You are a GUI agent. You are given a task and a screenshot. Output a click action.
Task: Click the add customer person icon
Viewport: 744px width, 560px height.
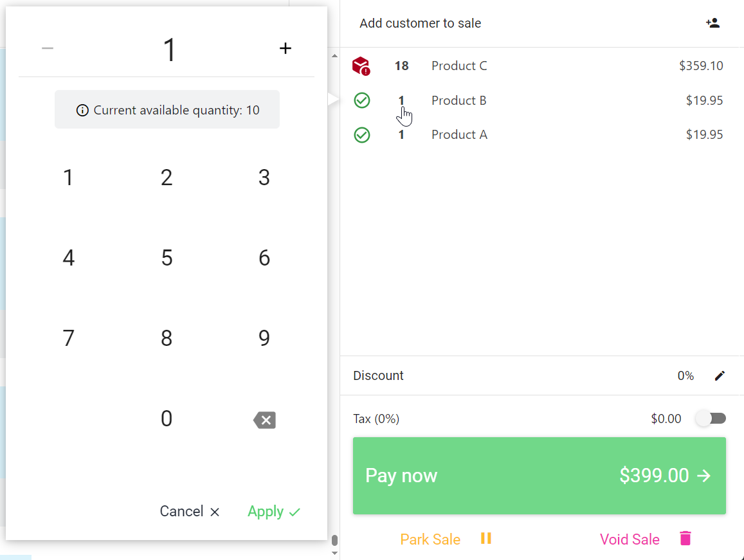tap(712, 23)
